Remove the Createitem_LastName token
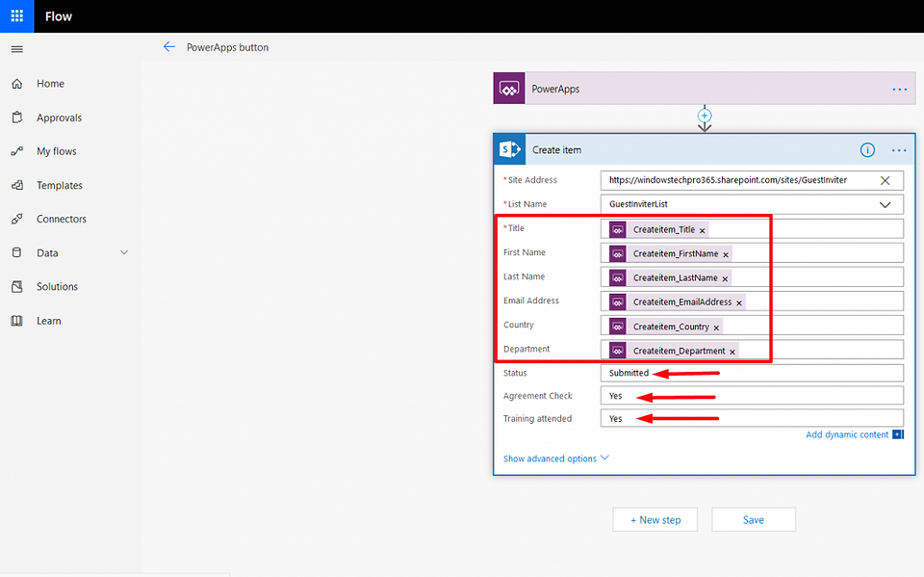924x577 pixels. coord(726,279)
